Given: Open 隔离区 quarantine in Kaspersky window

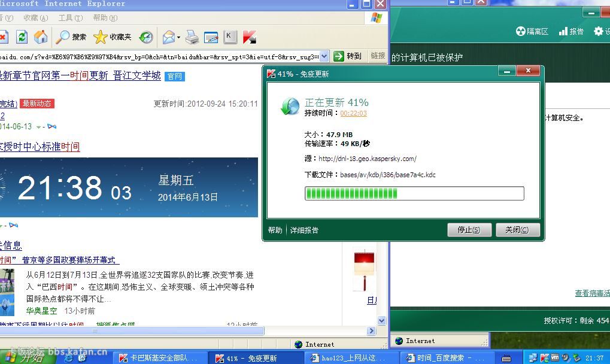Looking at the screenshot, I should (532, 31).
